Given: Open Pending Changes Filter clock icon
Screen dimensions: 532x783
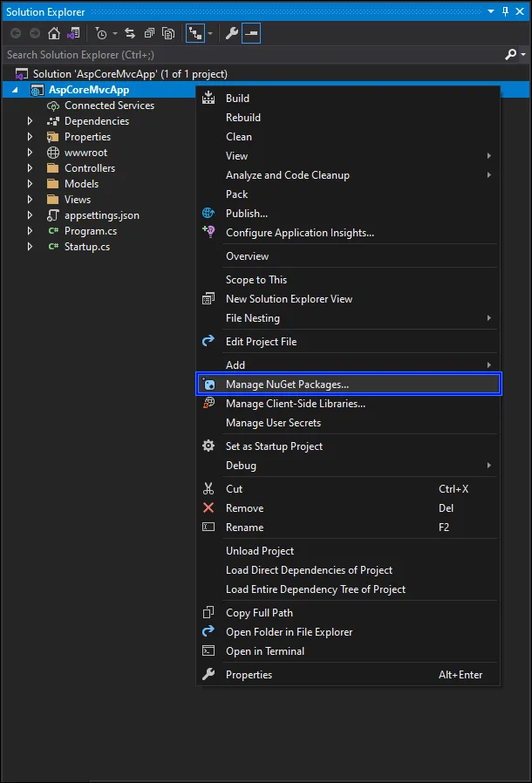Looking at the screenshot, I should [x=100, y=33].
